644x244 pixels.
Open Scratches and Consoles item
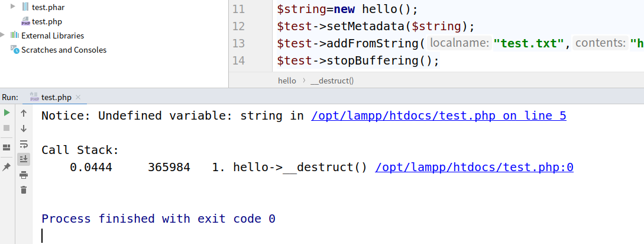63,50
